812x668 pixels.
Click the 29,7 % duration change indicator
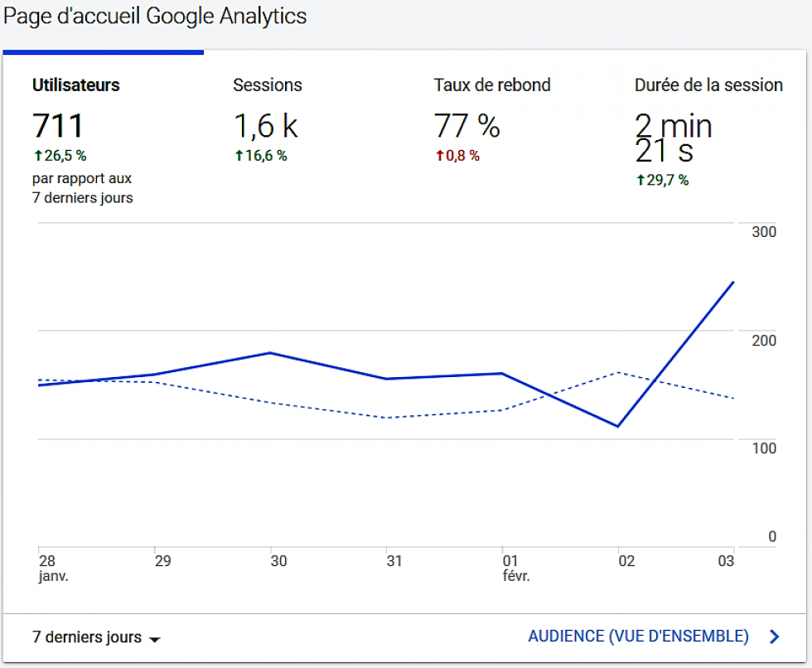(662, 180)
